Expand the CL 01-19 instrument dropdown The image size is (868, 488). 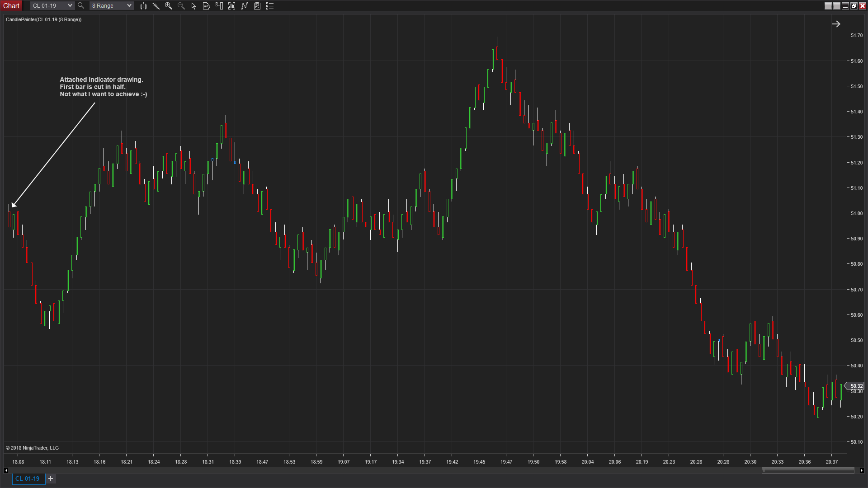[x=70, y=6]
